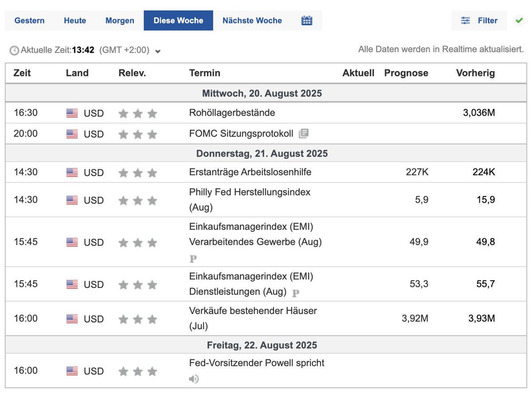The width and height of the screenshot is (532, 393).
Task: Click relevance stars in Erstanträge Arbeitslosenhilfe row
Action: point(138,173)
